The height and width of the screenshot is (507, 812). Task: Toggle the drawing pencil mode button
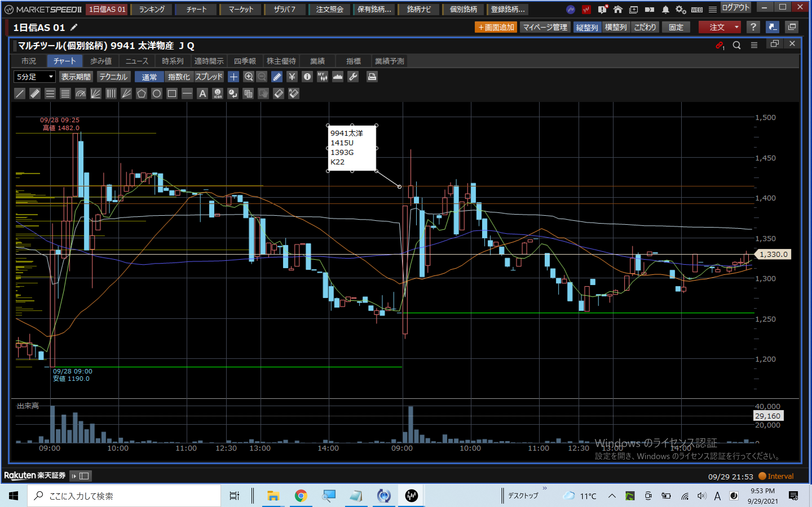click(277, 77)
